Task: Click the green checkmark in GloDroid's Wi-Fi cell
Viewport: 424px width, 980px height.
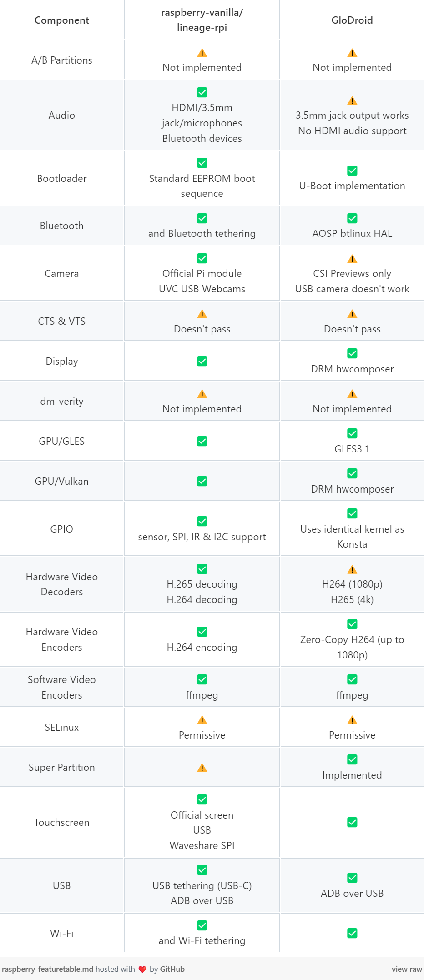Action: pyautogui.click(x=352, y=933)
